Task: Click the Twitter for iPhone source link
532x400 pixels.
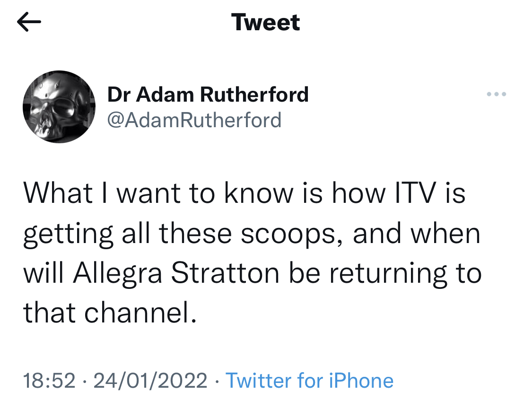Action: (310, 381)
